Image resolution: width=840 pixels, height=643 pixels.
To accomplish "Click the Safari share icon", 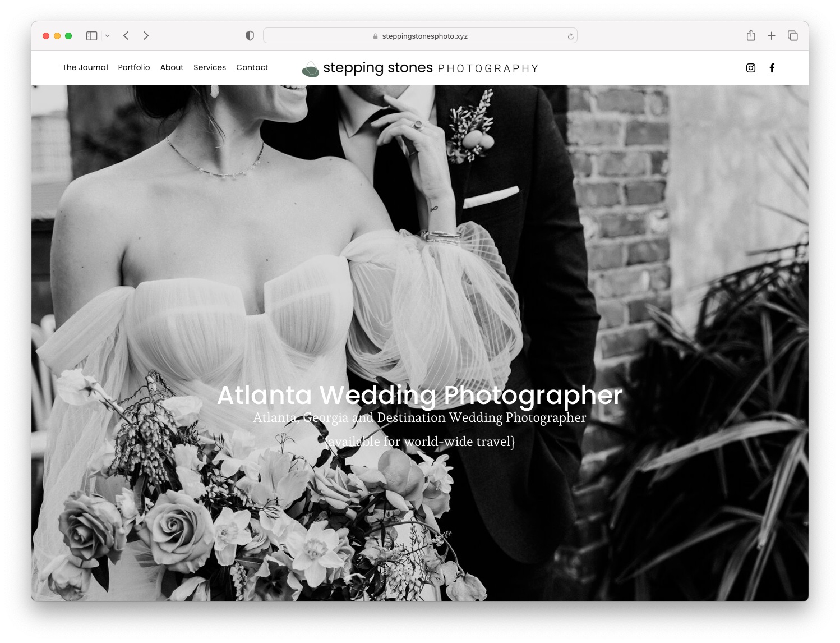I will click(x=751, y=35).
